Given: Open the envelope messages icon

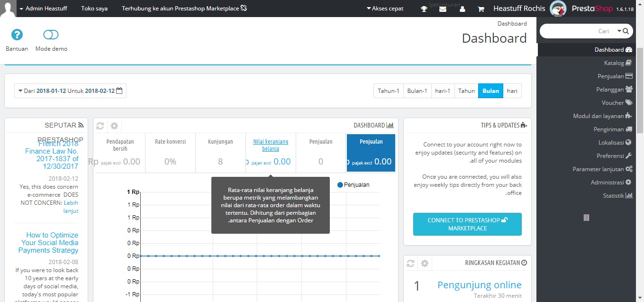Looking at the screenshot, I should click(443, 9).
